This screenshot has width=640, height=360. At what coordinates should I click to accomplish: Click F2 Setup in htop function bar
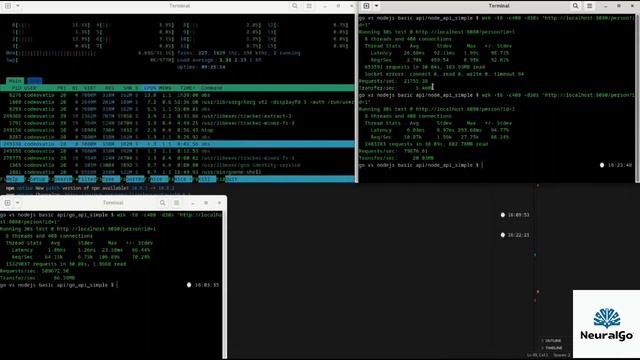(38, 179)
